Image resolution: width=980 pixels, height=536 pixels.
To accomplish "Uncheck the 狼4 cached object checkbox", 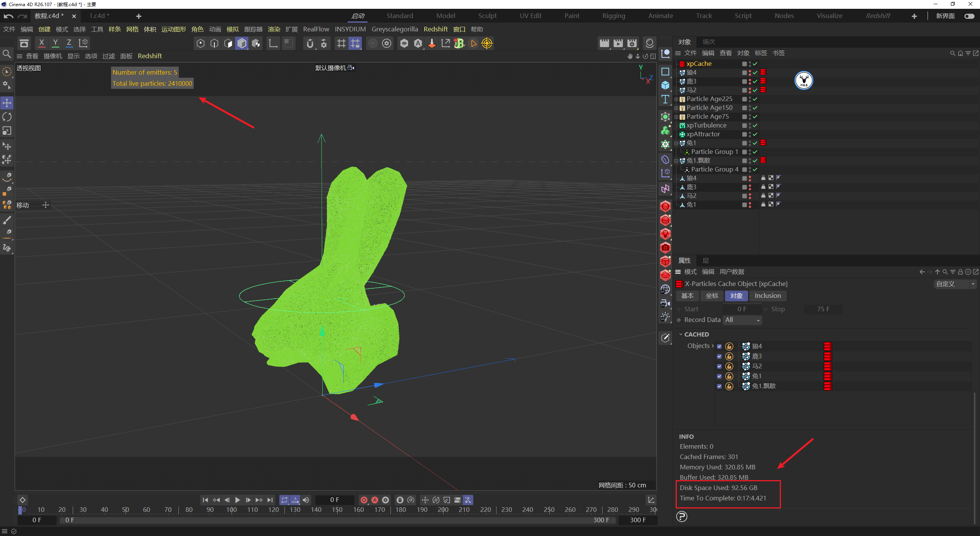I will pos(719,346).
